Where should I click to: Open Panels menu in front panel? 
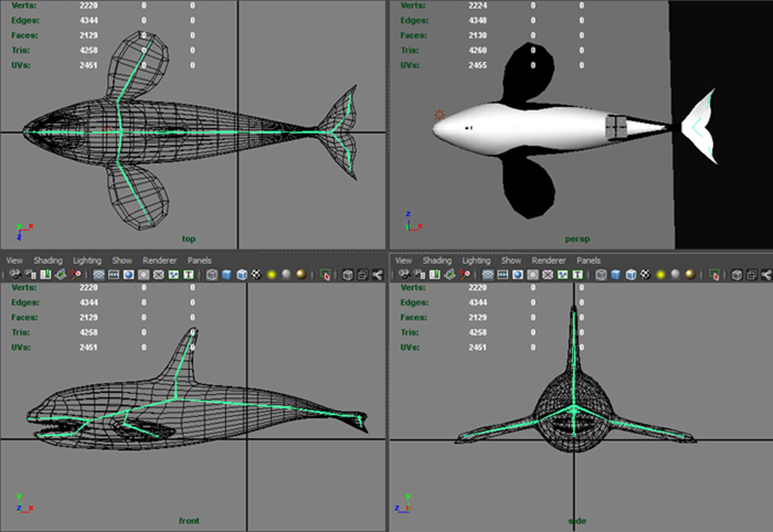click(x=199, y=261)
